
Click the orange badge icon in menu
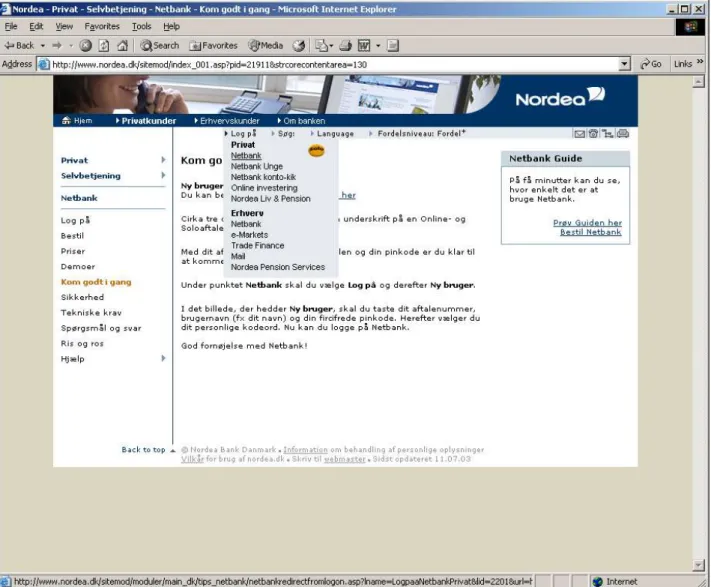pos(317,150)
